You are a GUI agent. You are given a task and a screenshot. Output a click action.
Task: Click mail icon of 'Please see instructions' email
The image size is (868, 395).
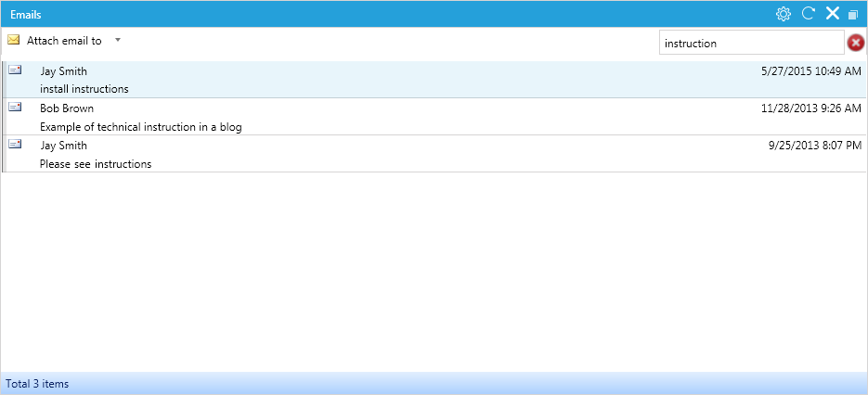15,144
